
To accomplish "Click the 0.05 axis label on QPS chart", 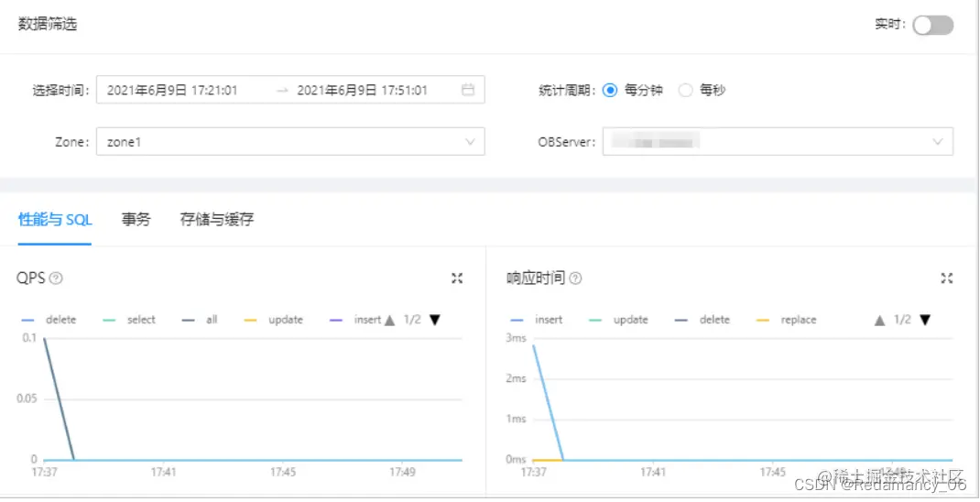I will 27,398.
